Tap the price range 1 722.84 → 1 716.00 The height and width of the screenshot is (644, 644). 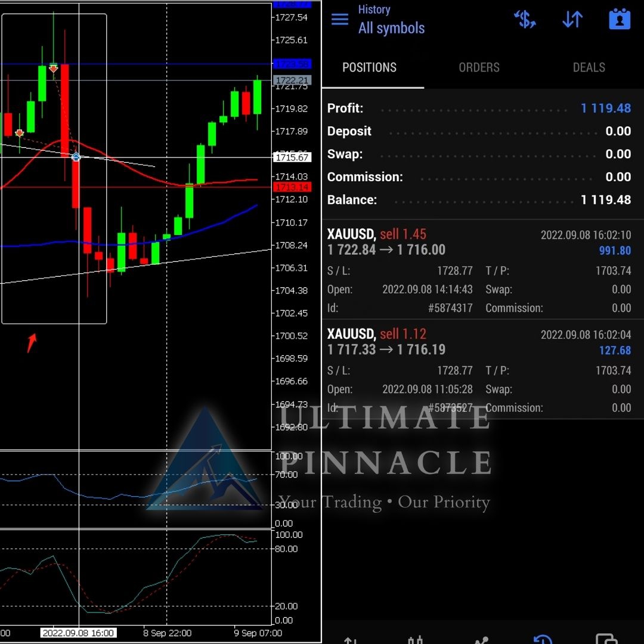click(386, 250)
